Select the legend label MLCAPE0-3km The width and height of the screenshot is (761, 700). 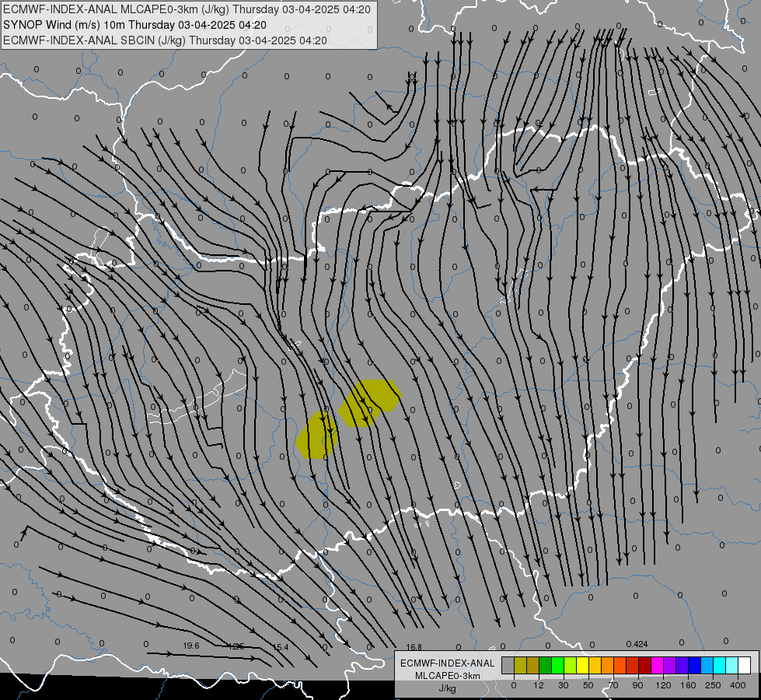coord(448,676)
